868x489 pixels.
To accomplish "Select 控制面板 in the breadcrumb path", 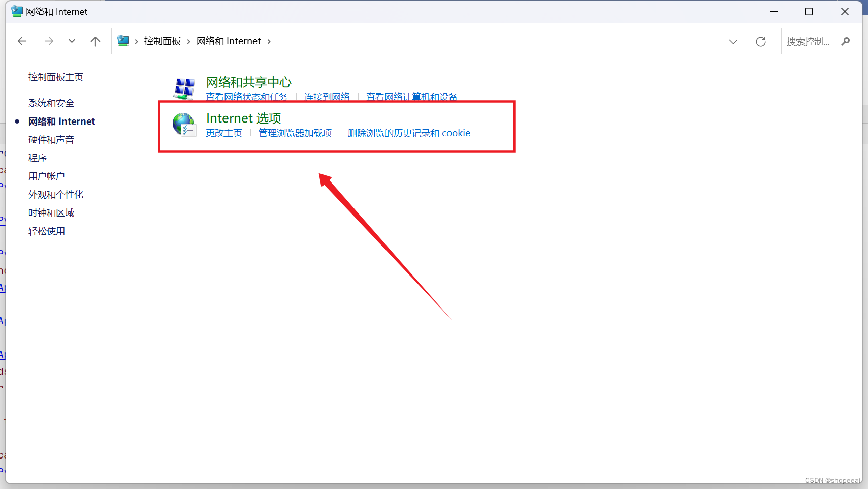I will 162,41.
